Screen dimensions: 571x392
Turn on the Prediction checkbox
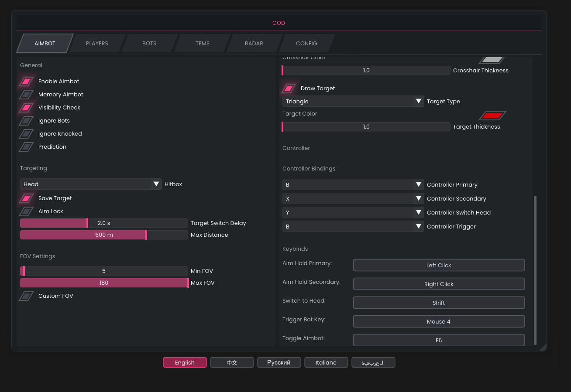(26, 147)
